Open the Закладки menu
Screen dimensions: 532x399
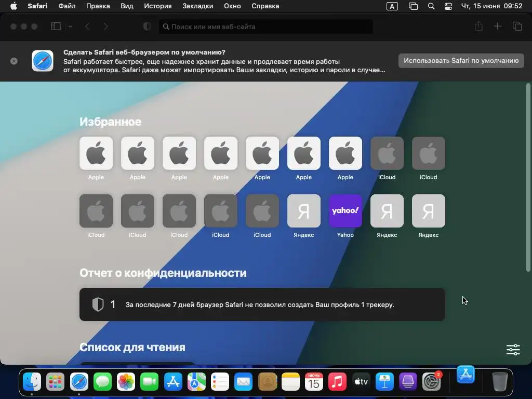(198, 6)
